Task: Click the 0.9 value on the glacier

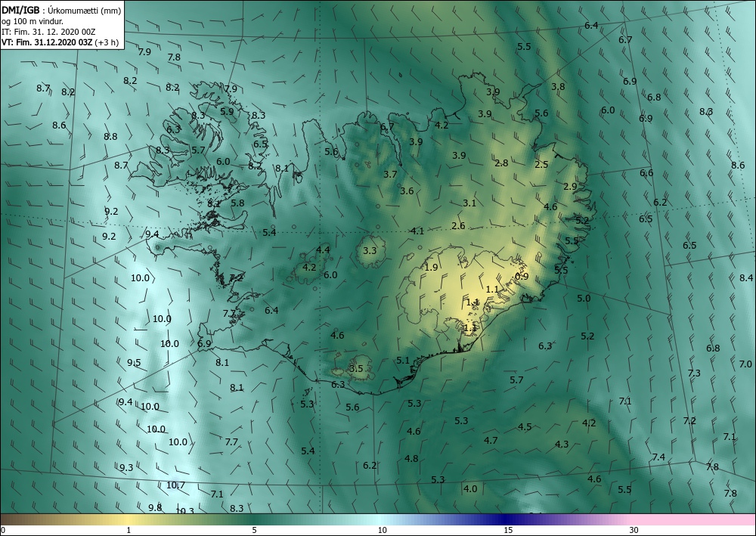Action: (522, 276)
